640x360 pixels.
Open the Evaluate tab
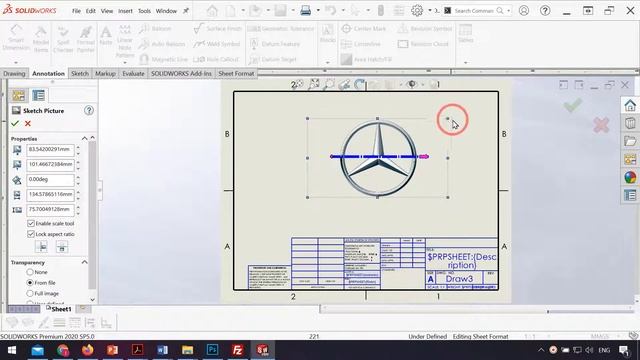click(x=133, y=73)
